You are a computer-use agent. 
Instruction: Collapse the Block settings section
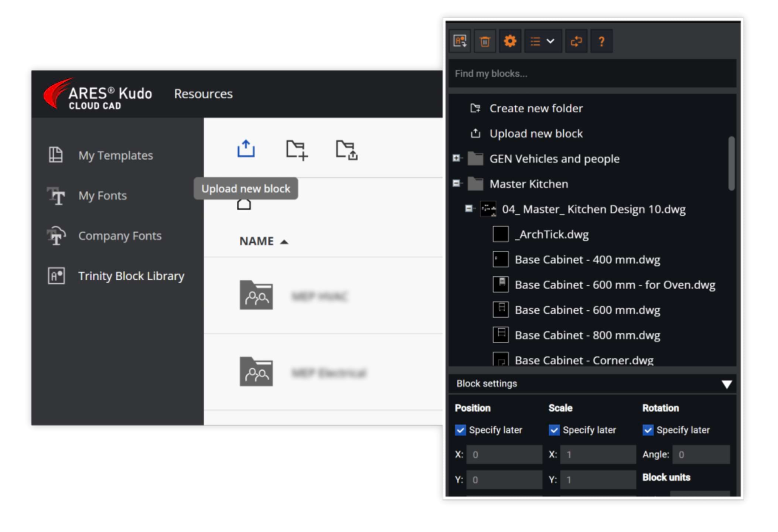(x=726, y=384)
